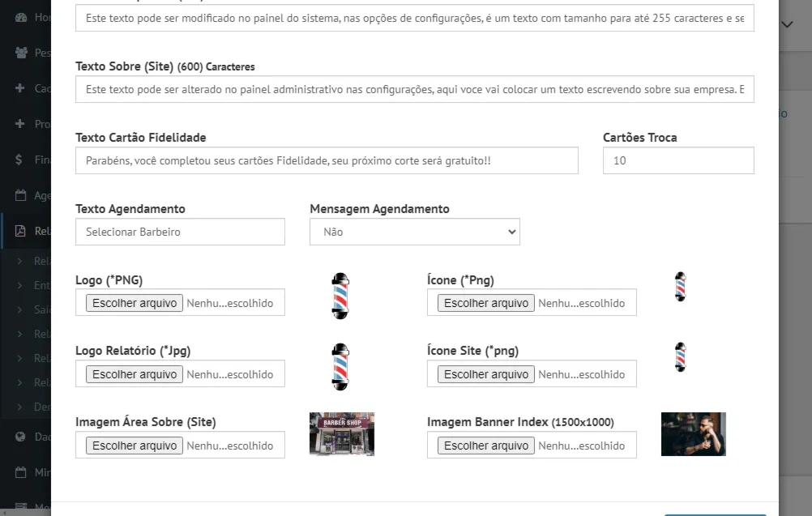Click the sidebar calendar Agendamento icon
The image size is (812, 516).
21,195
